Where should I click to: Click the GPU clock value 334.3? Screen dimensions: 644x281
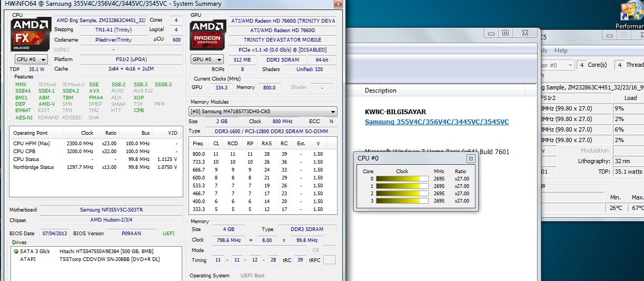click(x=221, y=87)
